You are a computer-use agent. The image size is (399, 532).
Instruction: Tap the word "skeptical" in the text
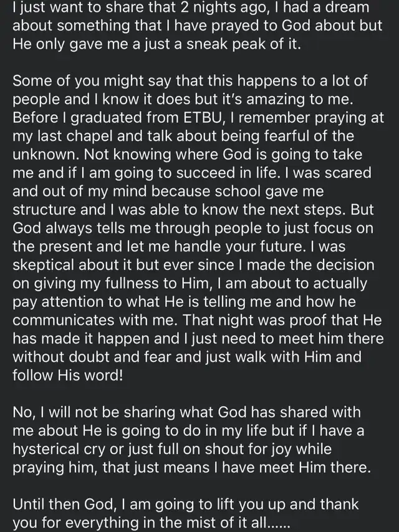pos(52,264)
